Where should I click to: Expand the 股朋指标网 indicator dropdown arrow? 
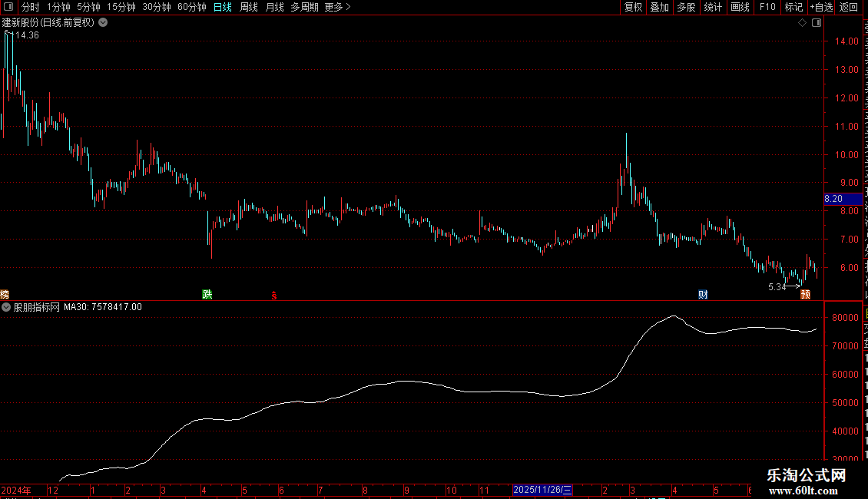[x=6, y=307]
